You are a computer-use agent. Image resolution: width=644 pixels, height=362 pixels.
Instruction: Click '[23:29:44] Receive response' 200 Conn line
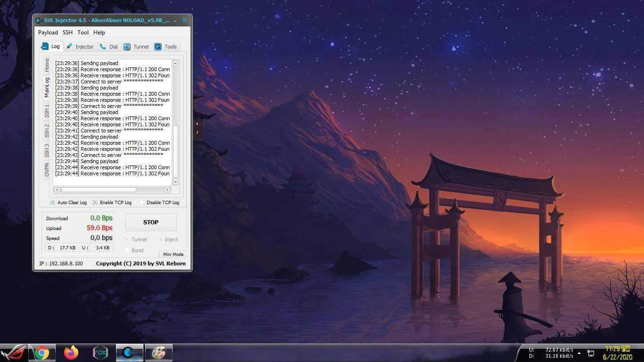point(112,167)
